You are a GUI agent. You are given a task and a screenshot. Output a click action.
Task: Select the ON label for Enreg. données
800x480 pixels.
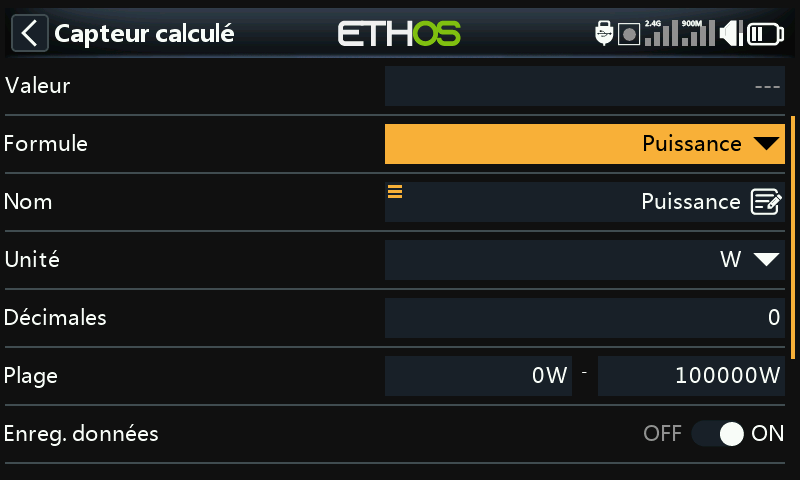(x=767, y=434)
